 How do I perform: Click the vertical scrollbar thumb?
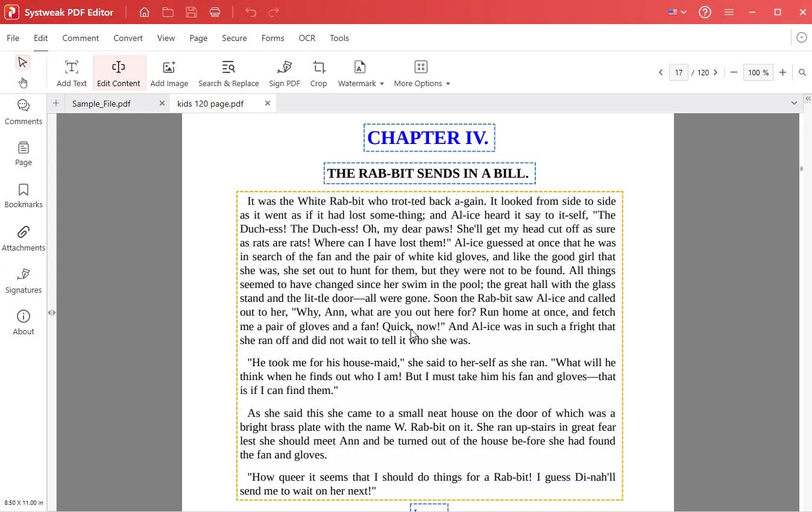coord(801,169)
